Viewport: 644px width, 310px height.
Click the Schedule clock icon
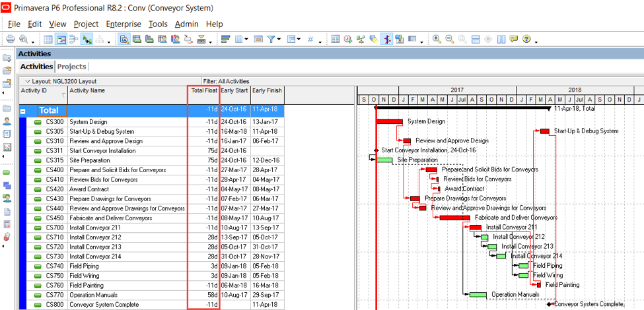click(x=348, y=40)
